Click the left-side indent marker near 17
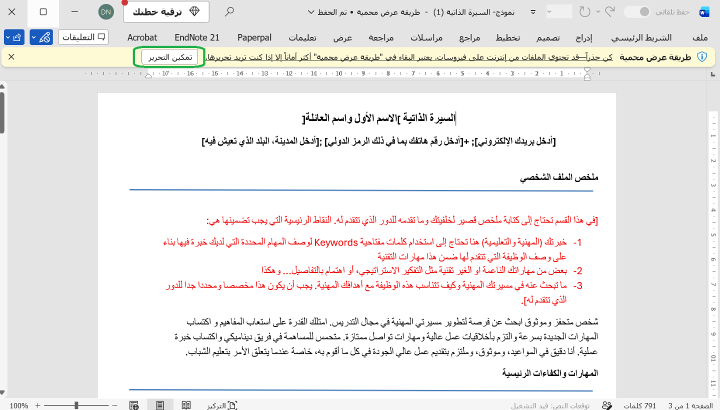Image resolution: width=720 pixels, height=410 pixels. pyautogui.click(x=148, y=75)
